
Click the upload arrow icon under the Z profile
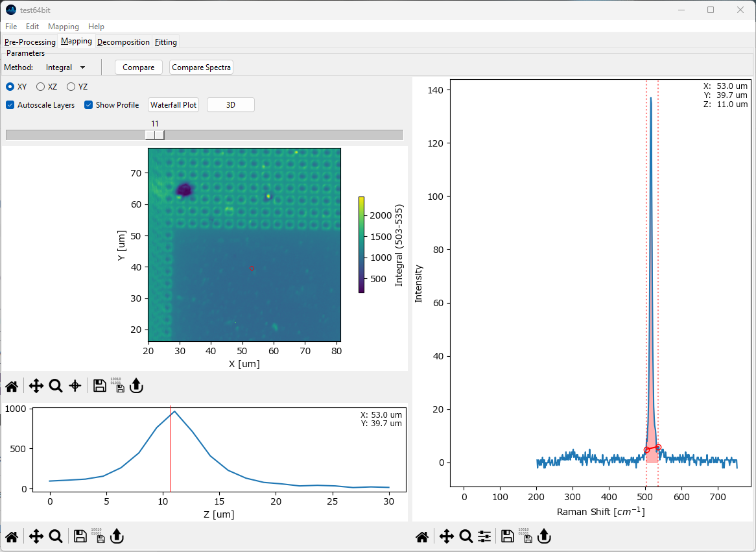[117, 536]
